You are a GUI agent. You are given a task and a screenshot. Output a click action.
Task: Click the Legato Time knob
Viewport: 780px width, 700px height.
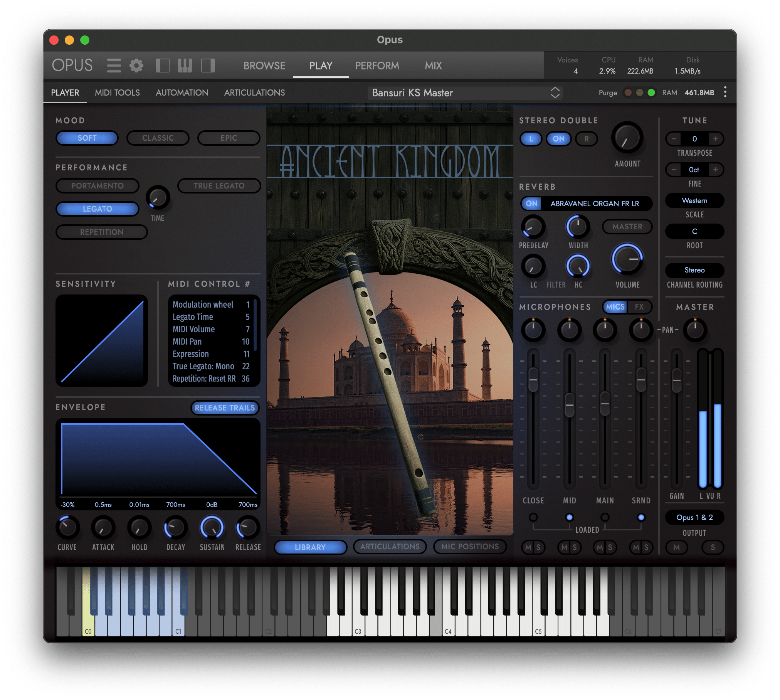point(158,198)
